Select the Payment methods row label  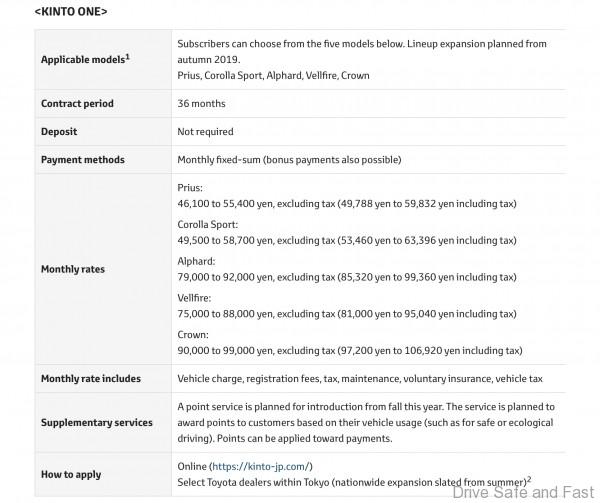coord(81,159)
